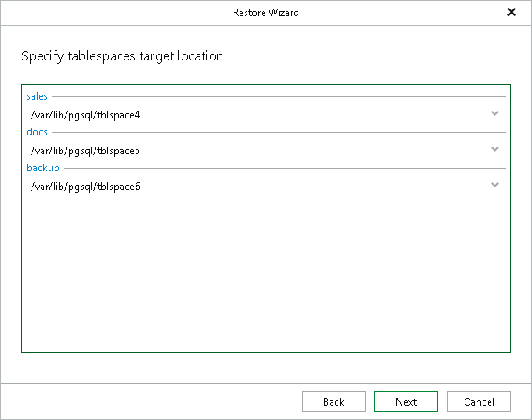Click the /var/lib/pgsql/tblspace4 path field
Screen dimensions: 532x420
(x=256, y=113)
